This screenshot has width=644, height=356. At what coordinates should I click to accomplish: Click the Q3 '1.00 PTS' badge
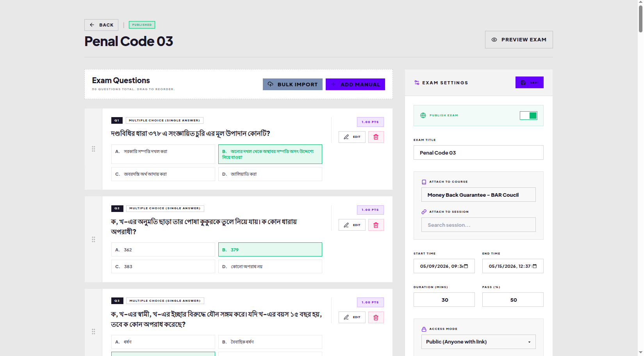click(x=370, y=303)
